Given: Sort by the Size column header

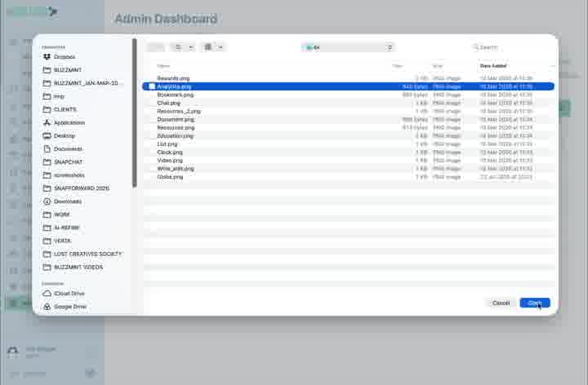Looking at the screenshot, I should (x=397, y=66).
